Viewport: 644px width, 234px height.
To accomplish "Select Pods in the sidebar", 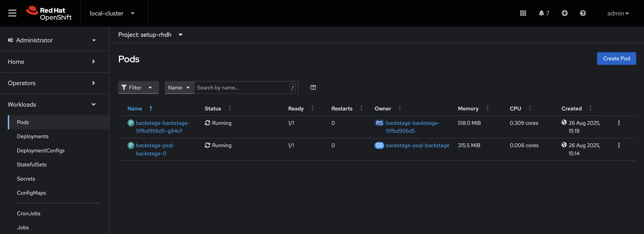I will pos(59,122).
